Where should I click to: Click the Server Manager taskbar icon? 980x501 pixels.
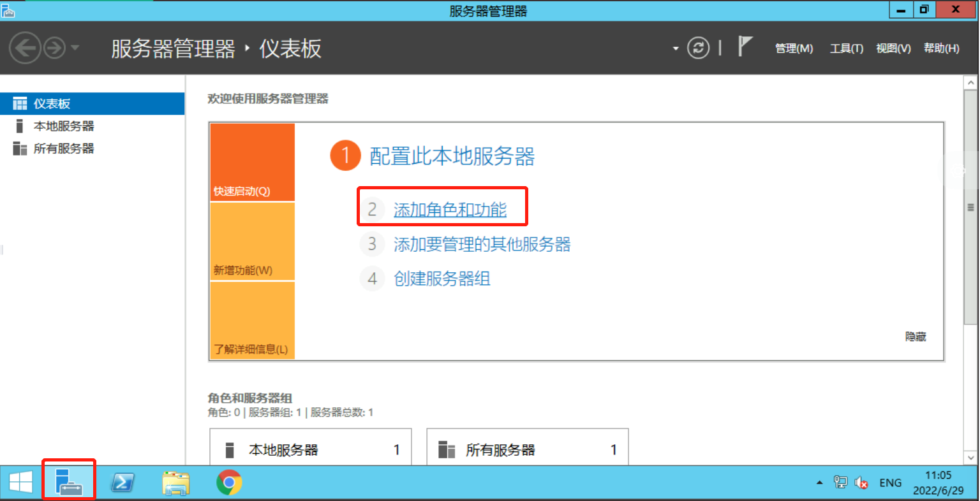(x=68, y=483)
